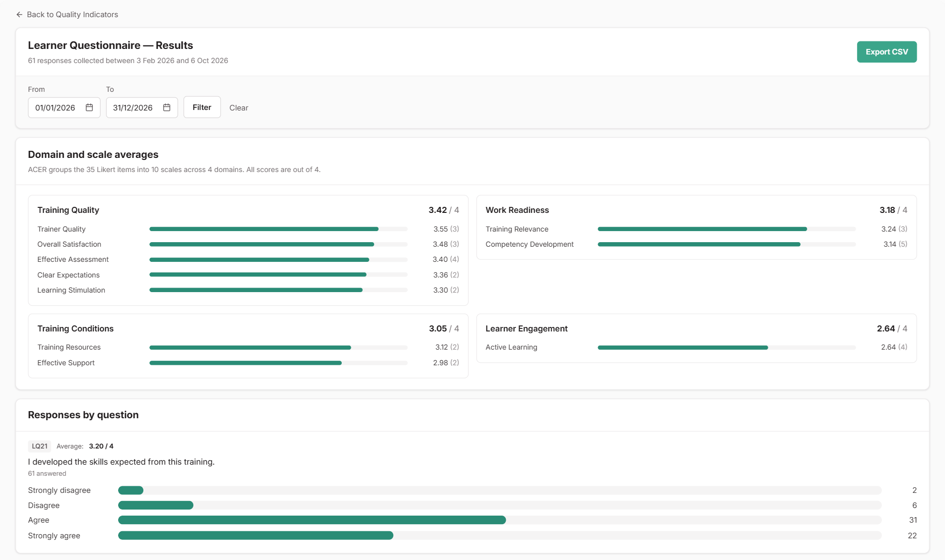Click the Active Learning progress bar

click(x=726, y=348)
